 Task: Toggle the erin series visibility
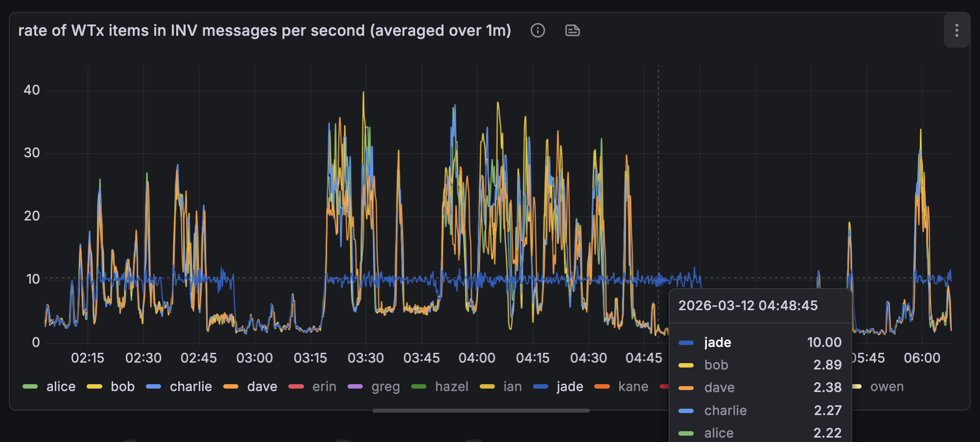pyautogui.click(x=324, y=387)
